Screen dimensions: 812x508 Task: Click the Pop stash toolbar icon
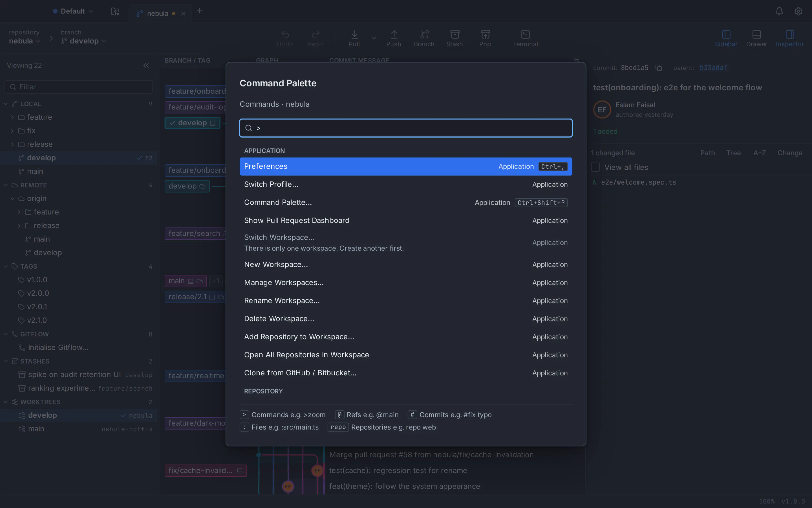(x=485, y=39)
